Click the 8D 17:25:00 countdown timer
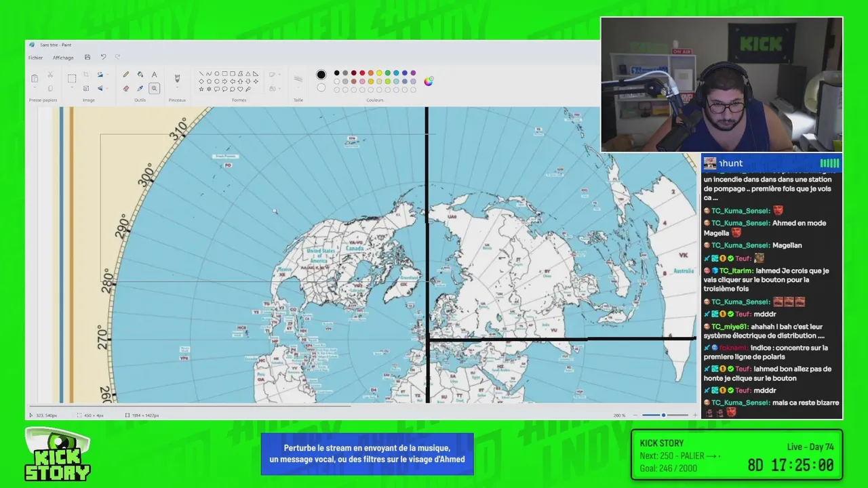The image size is (868, 488). click(x=790, y=465)
